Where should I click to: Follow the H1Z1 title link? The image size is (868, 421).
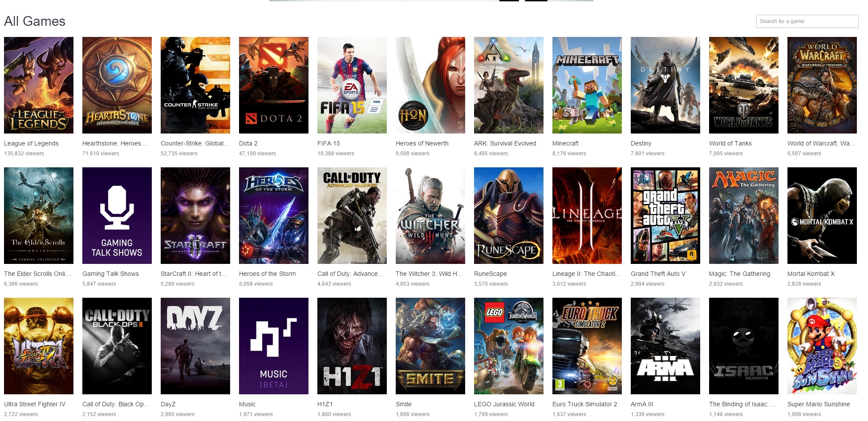point(325,404)
